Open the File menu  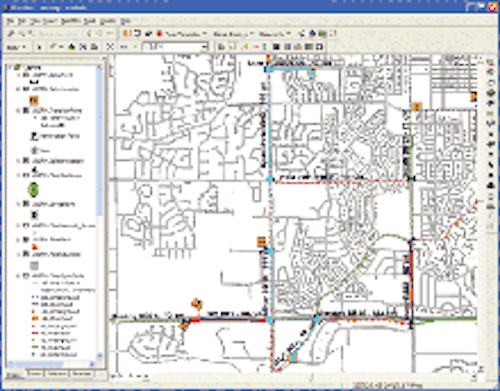point(10,21)
